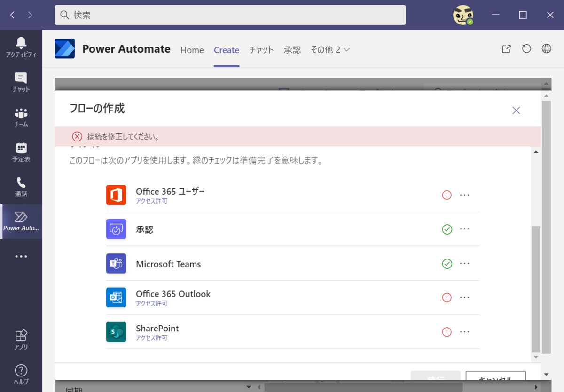Open options menu for Office 365 ユーザー
Image resolution: width=564 pixels, height=392 pixels.
pos(465,195)
